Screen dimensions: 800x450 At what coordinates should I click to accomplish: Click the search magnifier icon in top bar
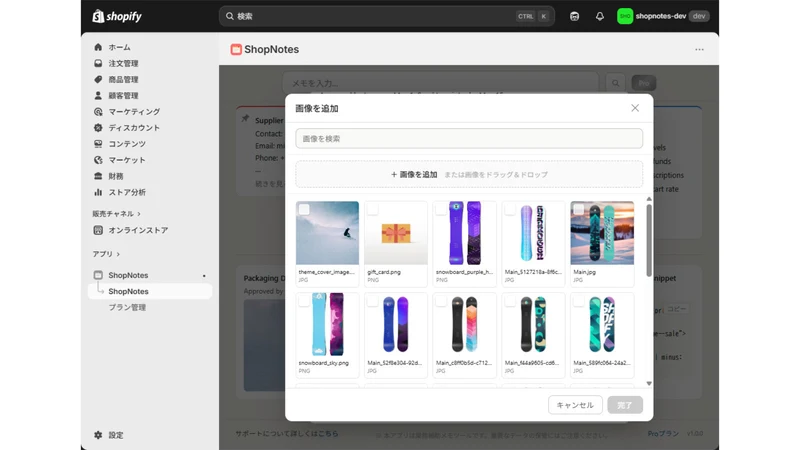click(x=230, y=16)
